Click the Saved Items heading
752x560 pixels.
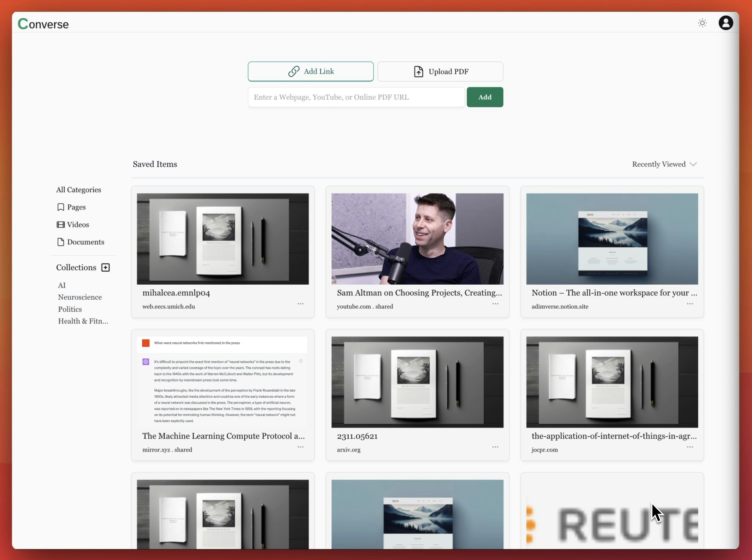[x=155, y=164]
